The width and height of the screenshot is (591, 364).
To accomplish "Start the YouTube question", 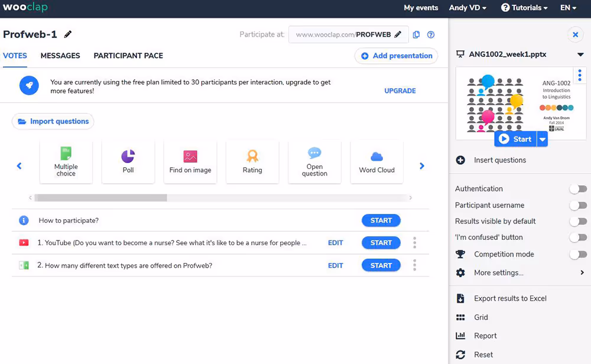I will point(381,243).
